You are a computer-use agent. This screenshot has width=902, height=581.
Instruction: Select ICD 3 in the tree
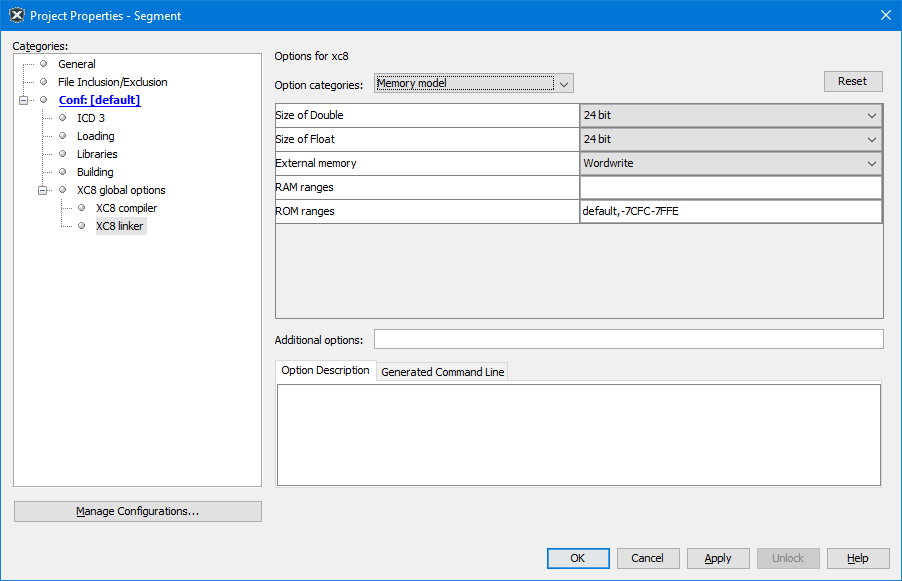pos(91,118)
